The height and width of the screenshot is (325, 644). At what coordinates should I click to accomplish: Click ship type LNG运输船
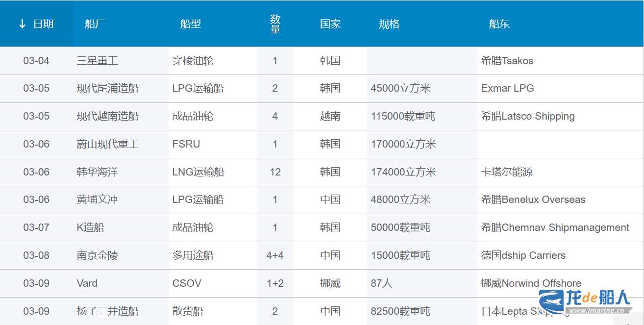198,172
